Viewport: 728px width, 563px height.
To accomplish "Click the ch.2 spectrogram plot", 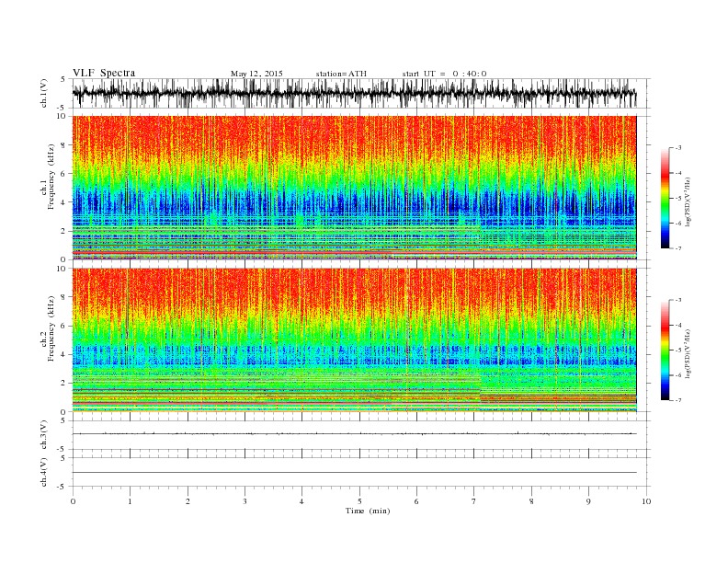I will (354, 340).
